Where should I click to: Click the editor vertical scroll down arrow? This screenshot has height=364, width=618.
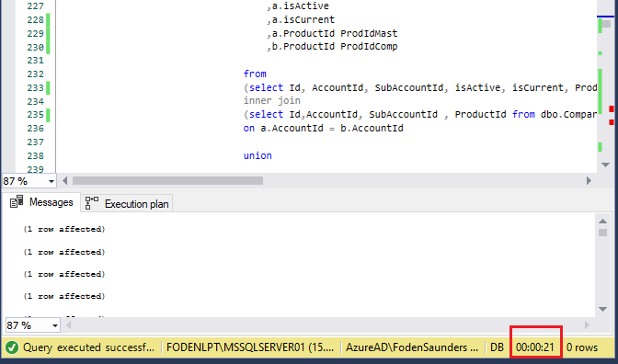pos(605,165)
